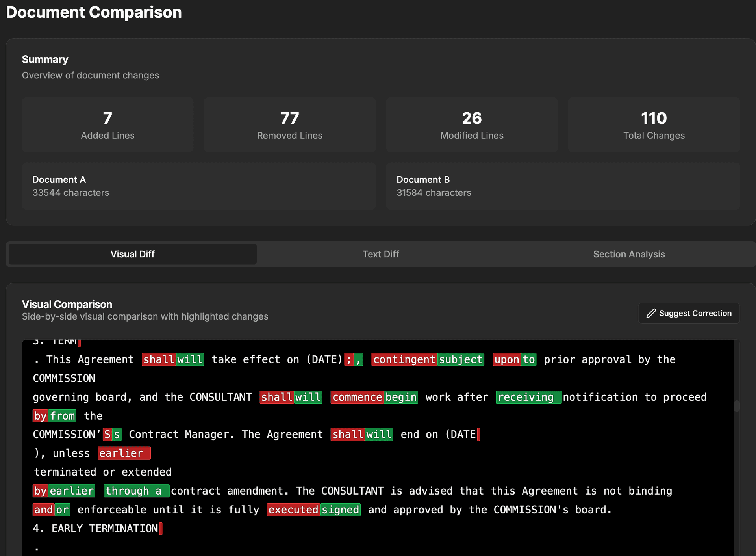Click the 77 Removed Lines card
The height and width of the screenshot is (556, 756).
pyautogui.click(x=289, y=125)
